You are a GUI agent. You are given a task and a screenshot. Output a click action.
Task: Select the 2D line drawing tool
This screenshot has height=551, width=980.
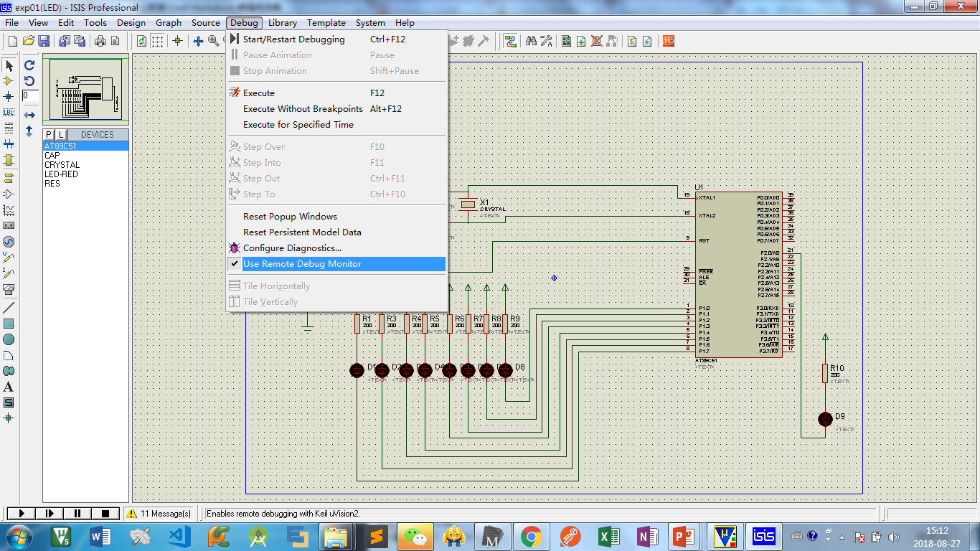pos(9,308)
